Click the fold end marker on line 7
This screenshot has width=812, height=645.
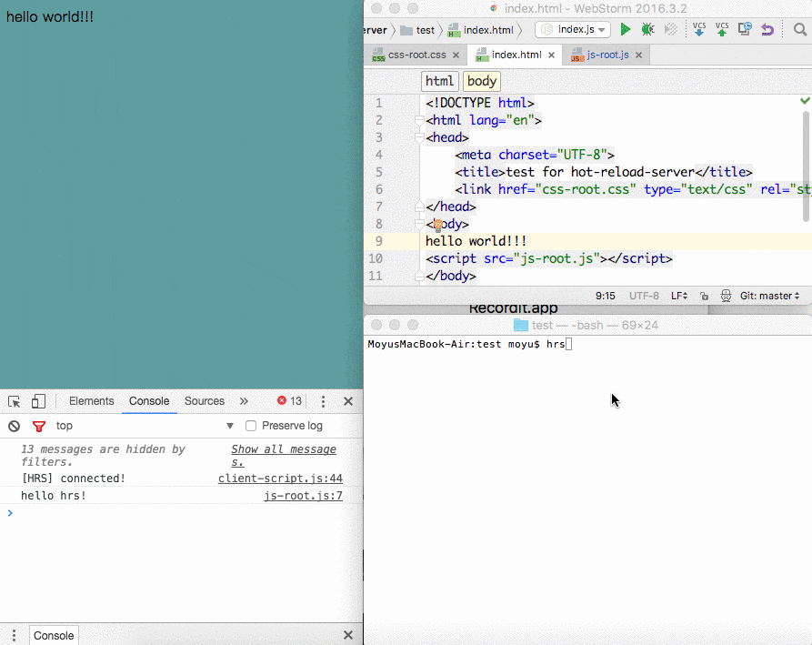419,207
